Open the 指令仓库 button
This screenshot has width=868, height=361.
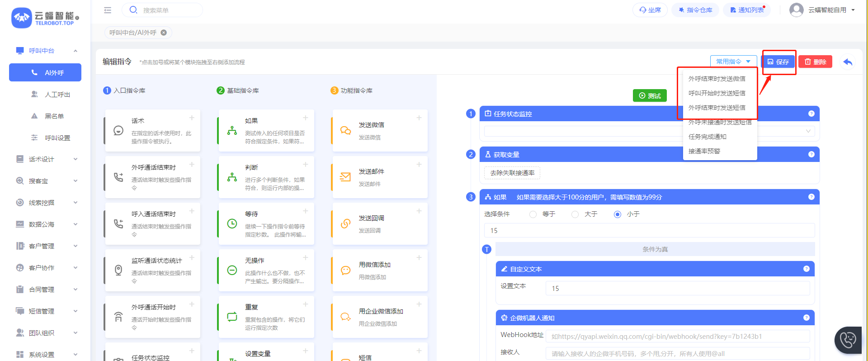click(x=695, y=10)
